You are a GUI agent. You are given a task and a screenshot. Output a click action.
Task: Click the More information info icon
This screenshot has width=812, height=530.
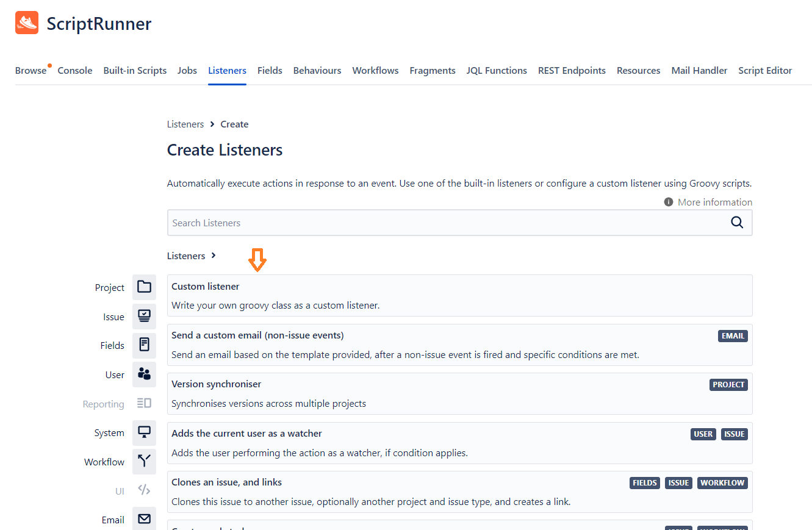(669, 202)
